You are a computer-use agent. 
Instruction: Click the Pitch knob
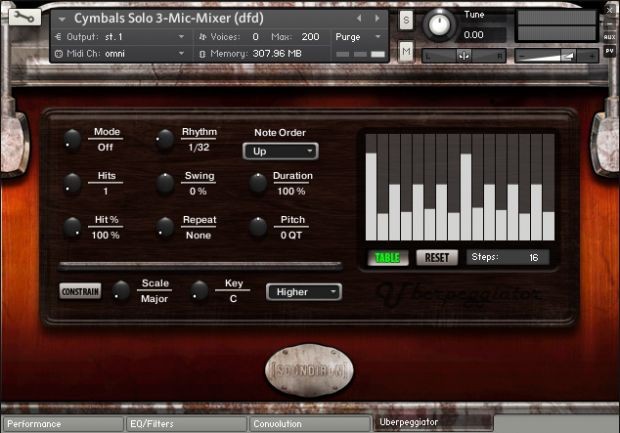point(258,228)
